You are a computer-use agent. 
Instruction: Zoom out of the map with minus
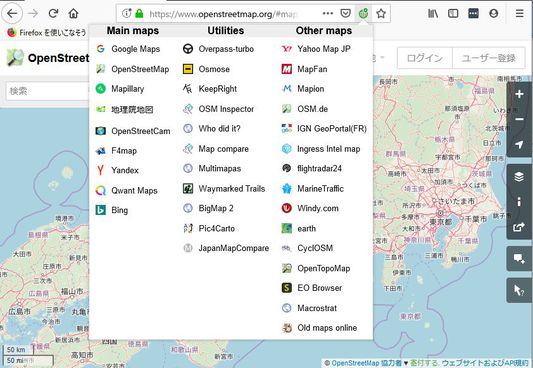click(519, 119)
